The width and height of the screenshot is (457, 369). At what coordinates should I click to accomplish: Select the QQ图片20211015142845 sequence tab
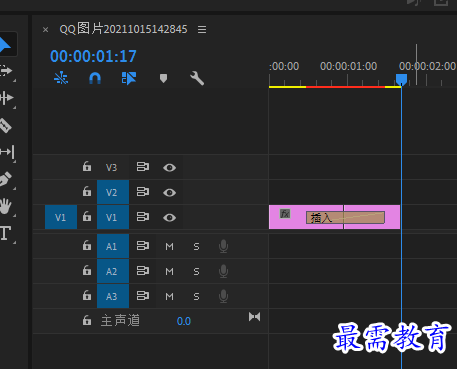click(x=123, y=29)
